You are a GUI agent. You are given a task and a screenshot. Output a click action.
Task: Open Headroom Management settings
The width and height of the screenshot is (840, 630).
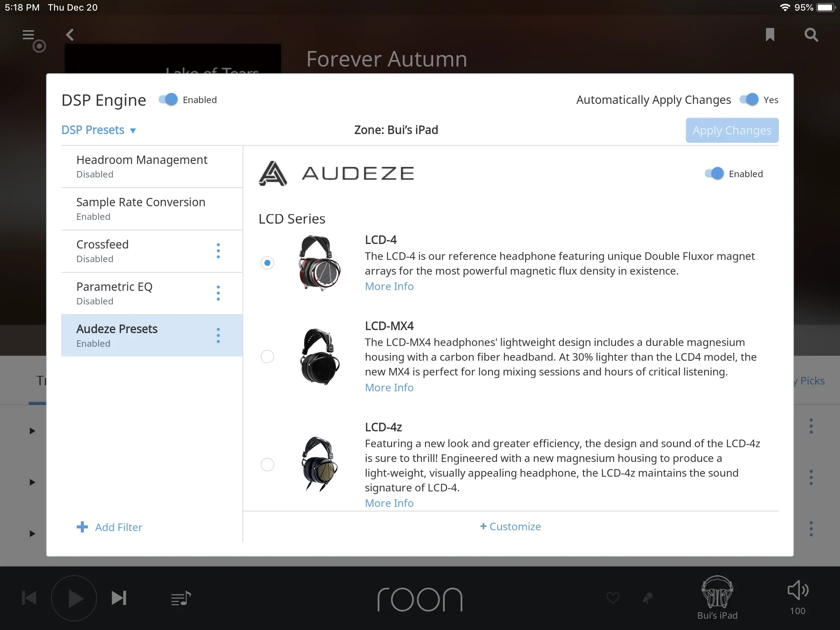[x=152, y=167]
